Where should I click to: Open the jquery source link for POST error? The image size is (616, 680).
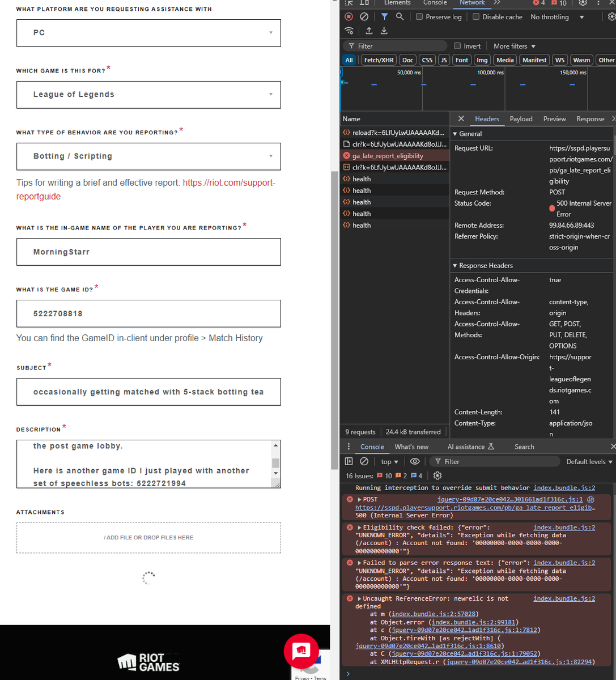(510, 499)
